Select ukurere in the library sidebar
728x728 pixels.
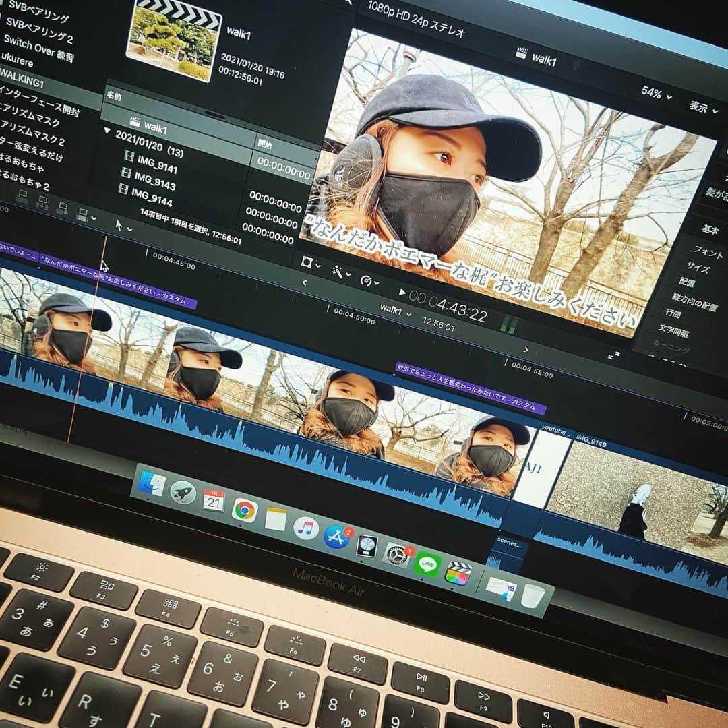tap(17, 59)
